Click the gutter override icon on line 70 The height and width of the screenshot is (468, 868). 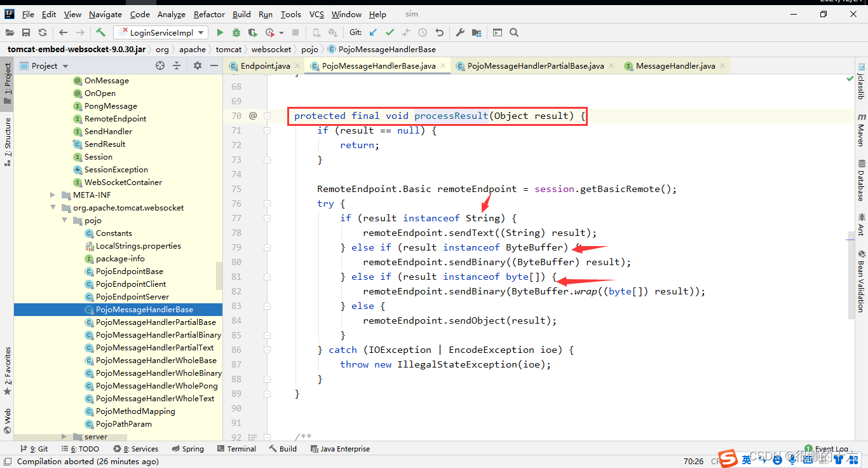(x=253, y=116)
